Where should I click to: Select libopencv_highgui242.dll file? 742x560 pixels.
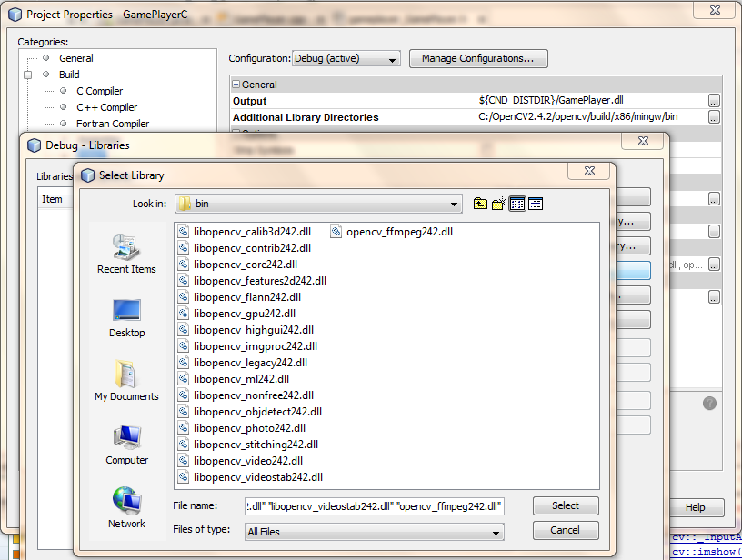click(253, 330)
